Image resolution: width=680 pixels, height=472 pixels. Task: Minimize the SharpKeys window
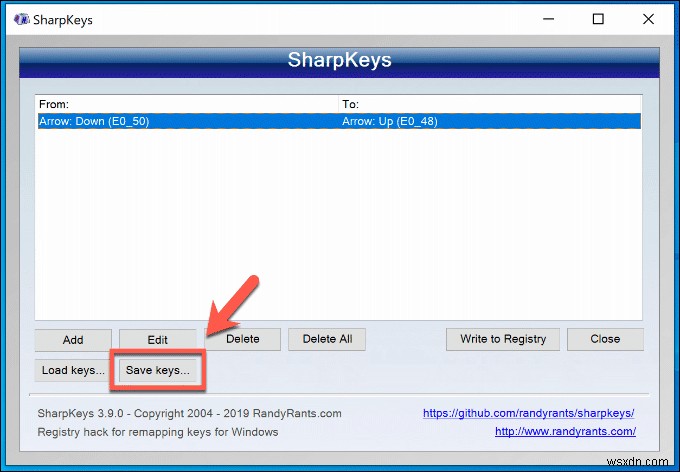pos(549,19)
